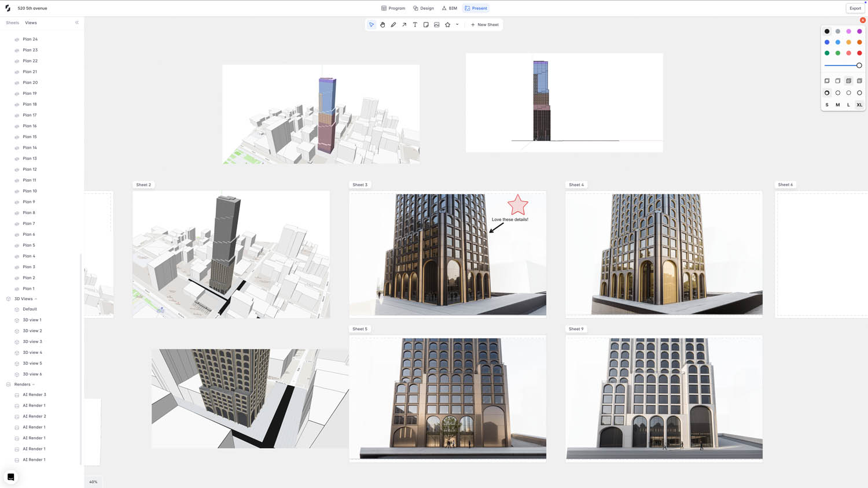Viewport: 868px width, 488px height.
Task: Click the Export button
Action: pos(855,8)
